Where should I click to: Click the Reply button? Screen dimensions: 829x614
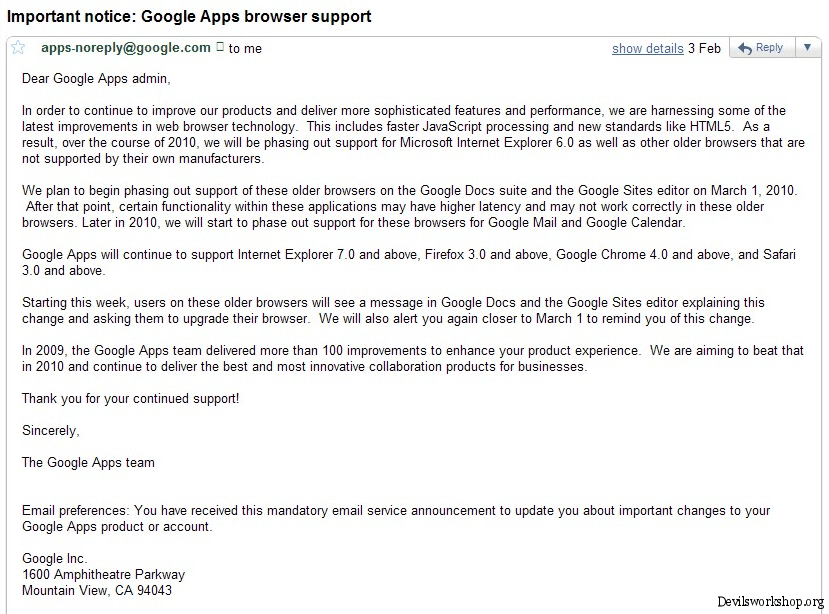762,48
